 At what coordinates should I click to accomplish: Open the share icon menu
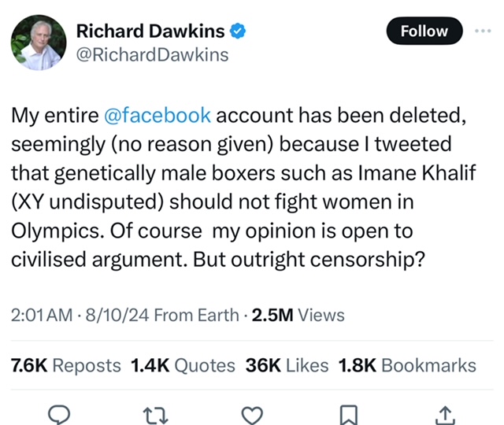pos(445,413)
